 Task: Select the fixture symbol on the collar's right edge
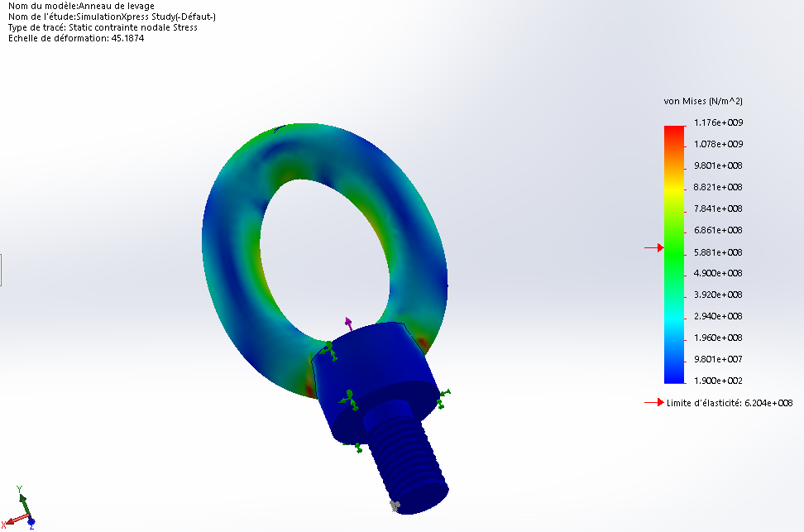[x=443, y=399]
